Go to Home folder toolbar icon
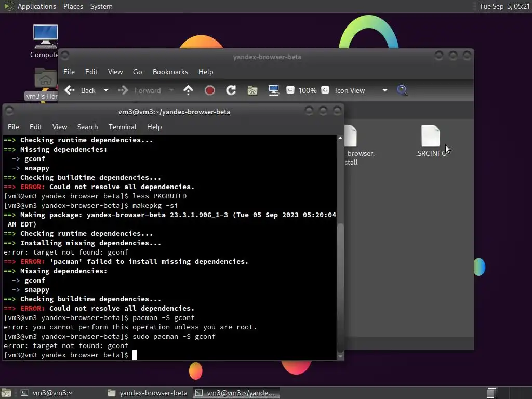The width and height of the screenshot is (532, 399). [252, 90]
